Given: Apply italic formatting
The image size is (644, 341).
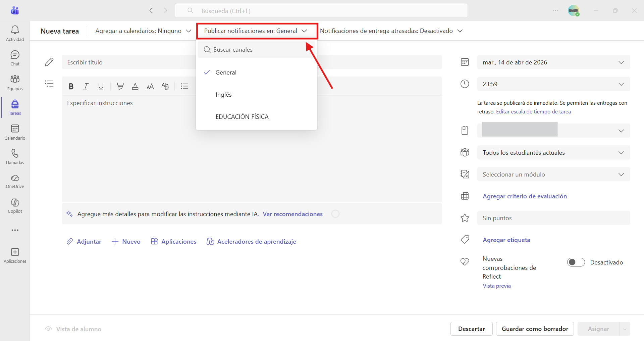Looking at the screenshot, I should click(x=86, y=86).
